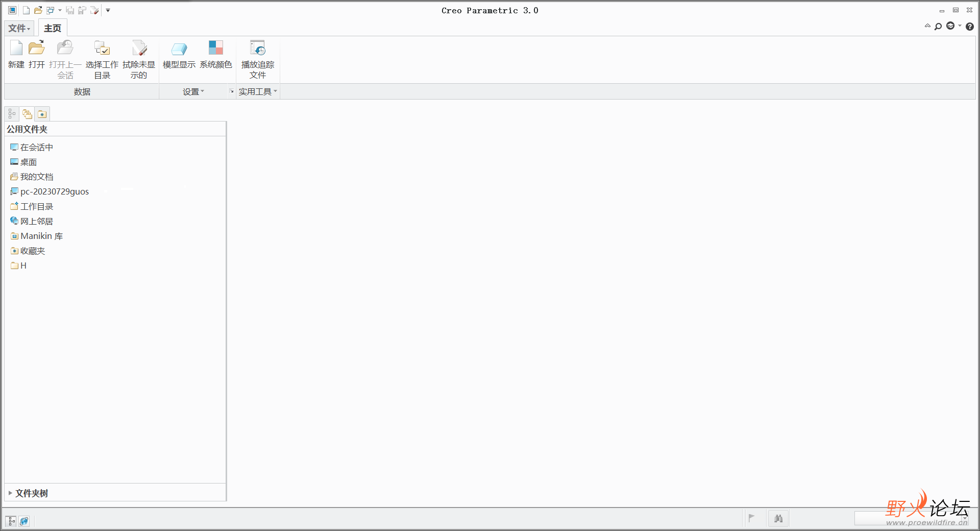This screenshot has width=980, height=531.
Task: Switch to the 主页 ribbon tab
Action: 53,28
